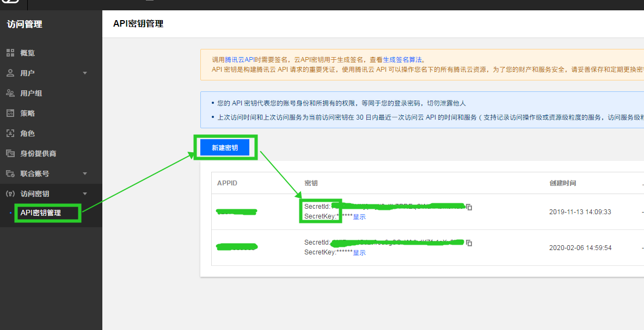The image size is (644, 330).
Task: Open 角色 menu item
Action: [x=28, y=133]
